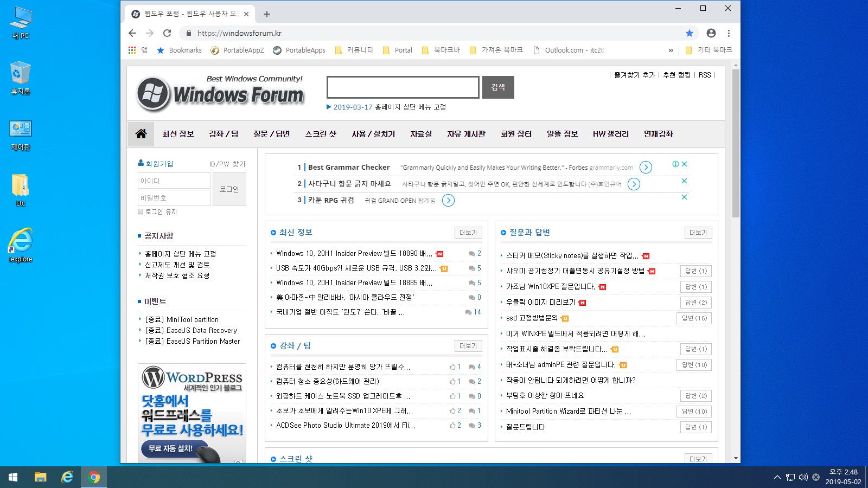This screenshot has width=868, height=488.
Task: Close the Windows Forum browser tab
Action: point(246,14)
